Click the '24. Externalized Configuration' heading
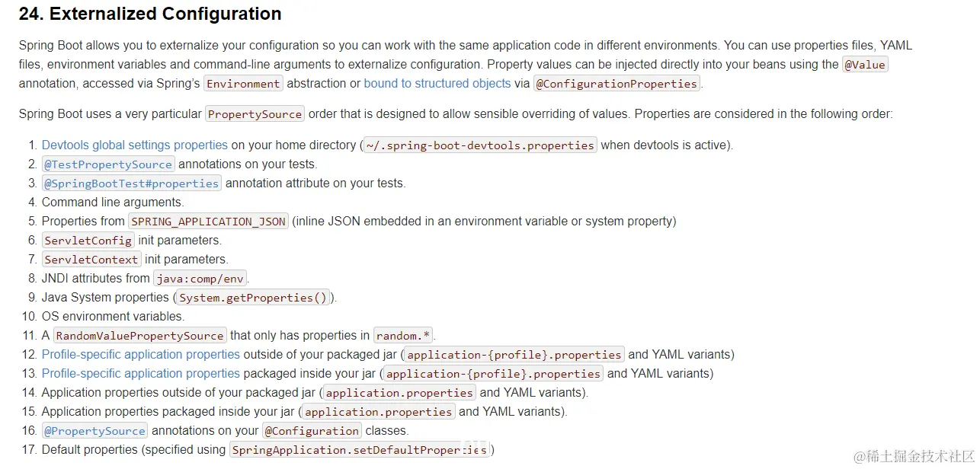The width and height of the screenshot is (980, 469). [150, 14]
